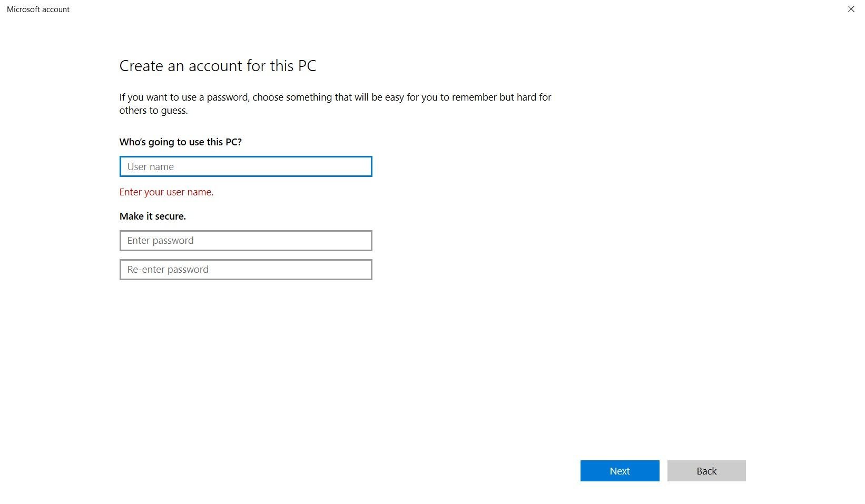Click the word "remember" in the description
This screenshot has height=504, width=865.
click(x=474, y=97)
